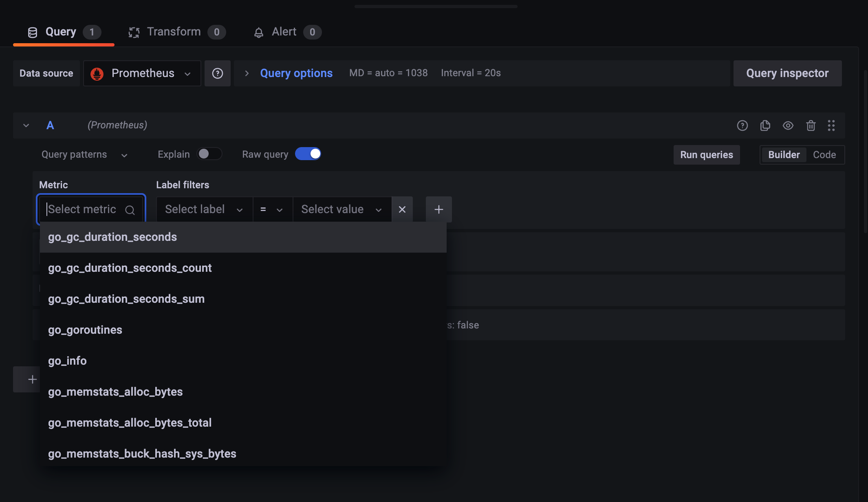Duplicate query A with copy icon
Image resolution: width=868 pixels, height=502 pixels.
coord(765,125)
